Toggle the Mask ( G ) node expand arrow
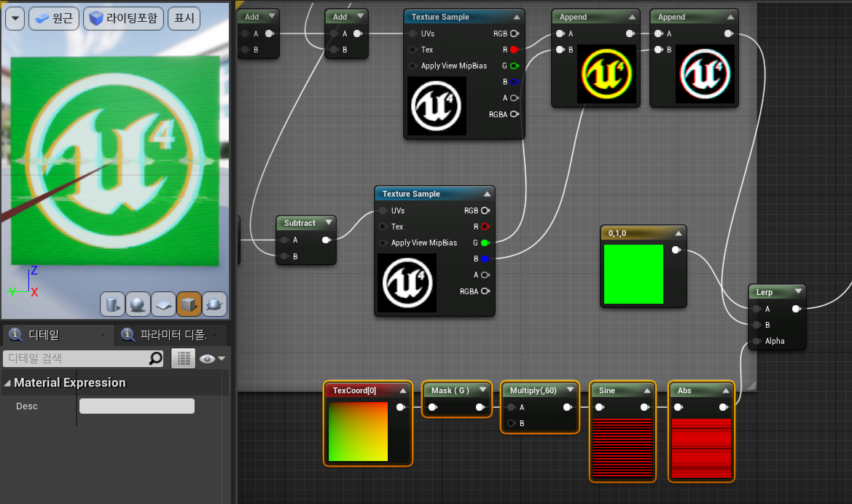The height and width of the screenshot is (504, 852). tap(482, 390)
